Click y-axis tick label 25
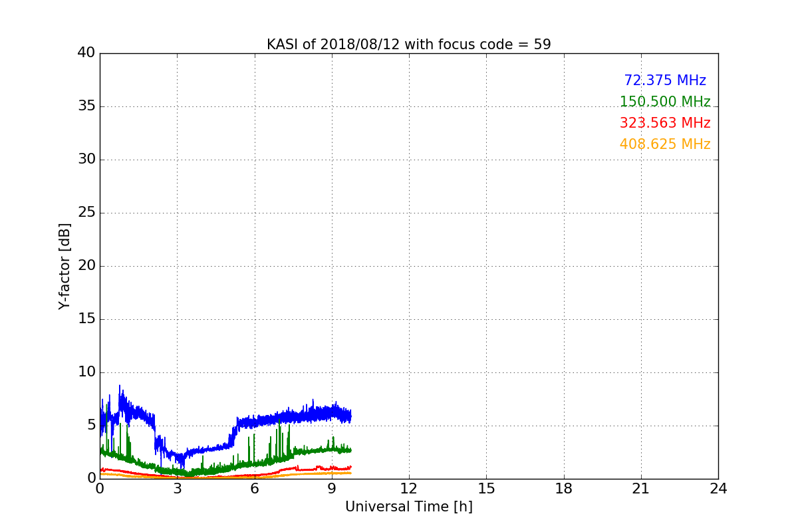 [86, 213]
